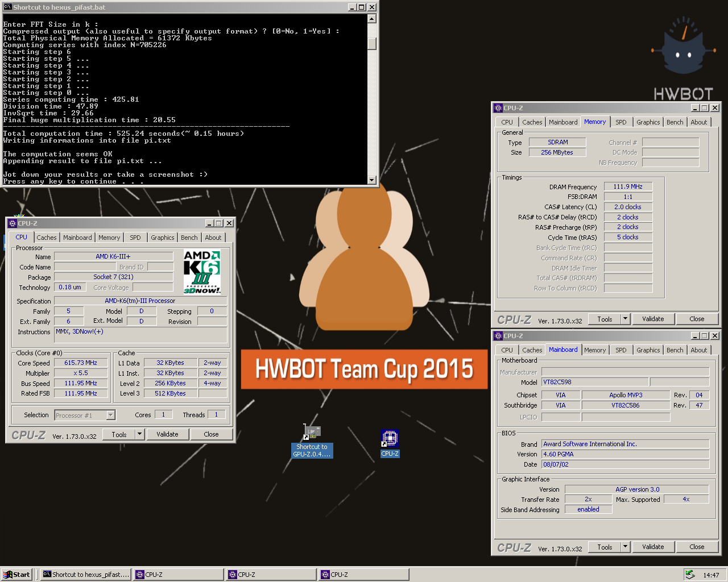Select Bench tab in Memory window

coord(675,122)
